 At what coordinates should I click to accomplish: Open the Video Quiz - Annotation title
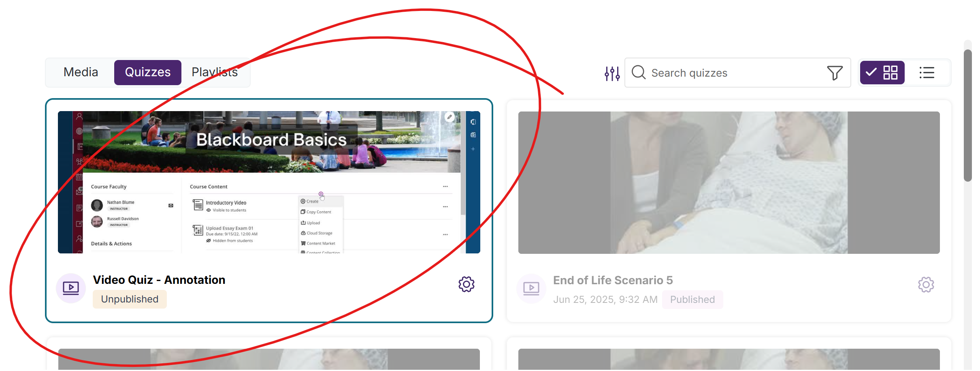click(x=159, y=280)
